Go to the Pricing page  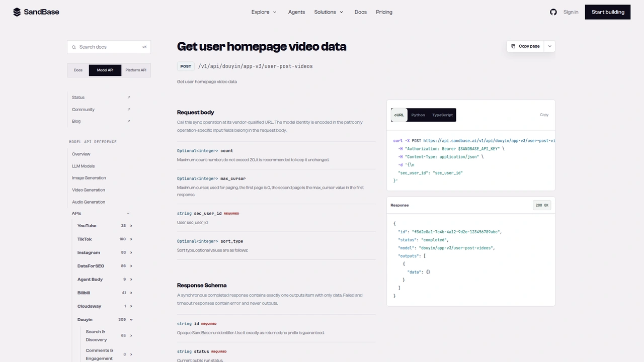(384, 12)
